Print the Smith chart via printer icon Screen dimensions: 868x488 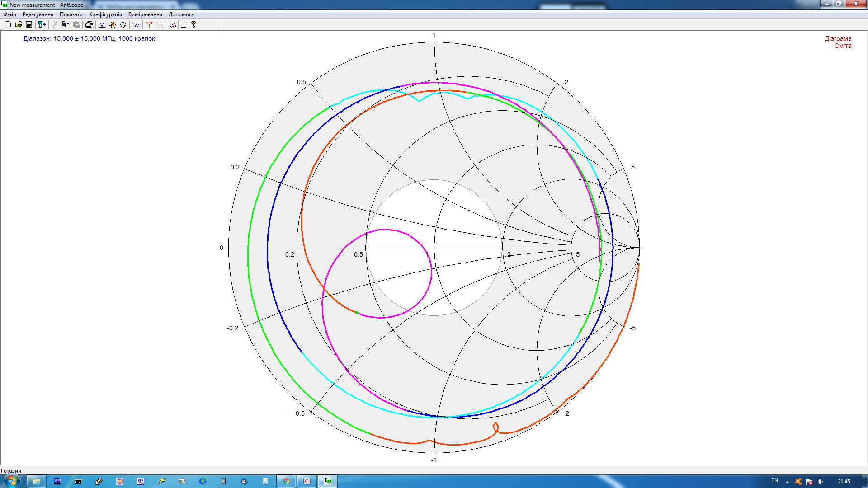tap(89, 24)
